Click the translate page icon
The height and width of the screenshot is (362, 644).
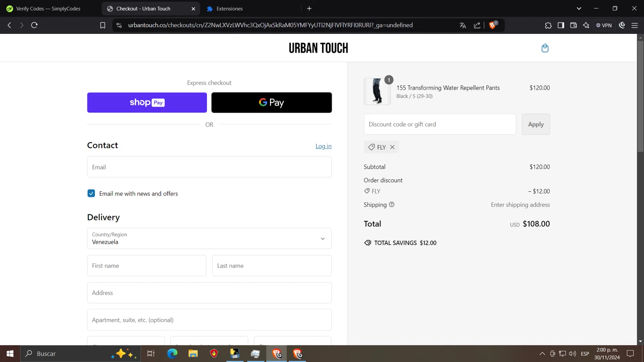[x=463, y=25]
